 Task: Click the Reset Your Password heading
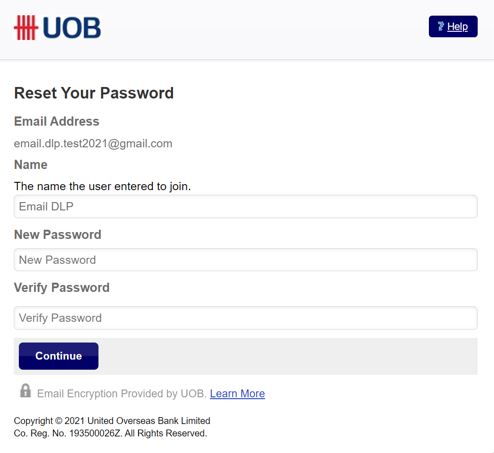pos(94,93)
